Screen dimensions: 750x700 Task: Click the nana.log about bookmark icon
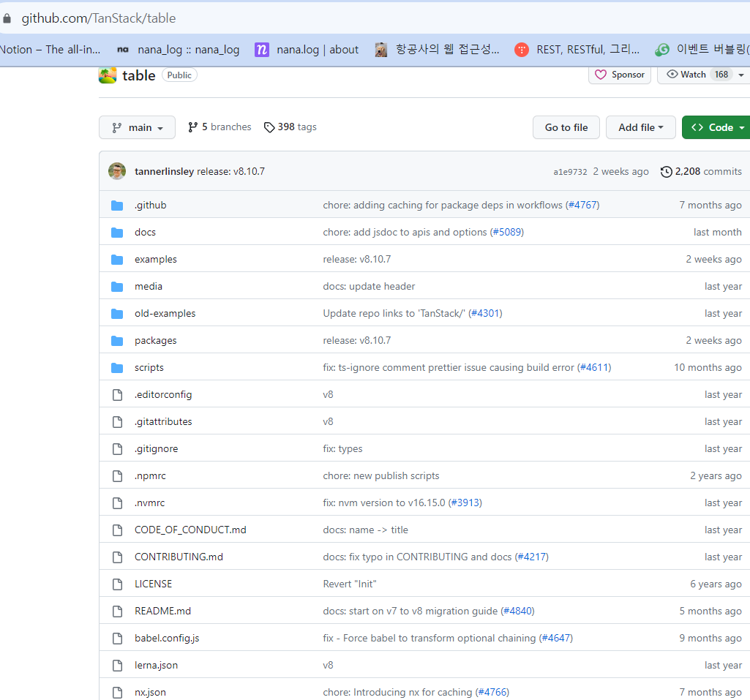click(262, 49)
